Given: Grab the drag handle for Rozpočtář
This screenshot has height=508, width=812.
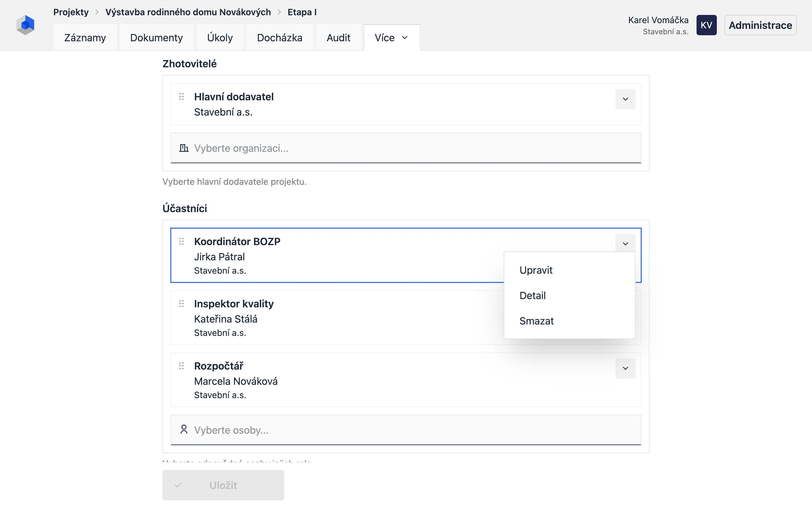Looking at the screenshot, I should 181,366.
